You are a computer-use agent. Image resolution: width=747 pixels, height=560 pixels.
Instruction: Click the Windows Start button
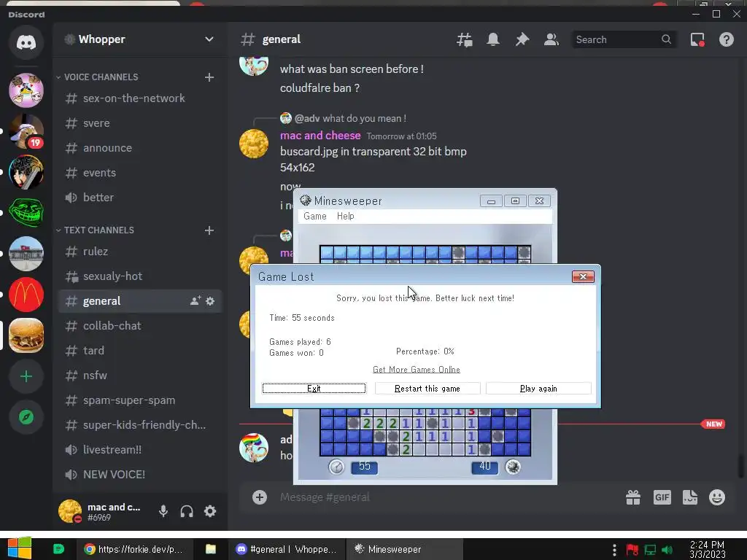20,548
